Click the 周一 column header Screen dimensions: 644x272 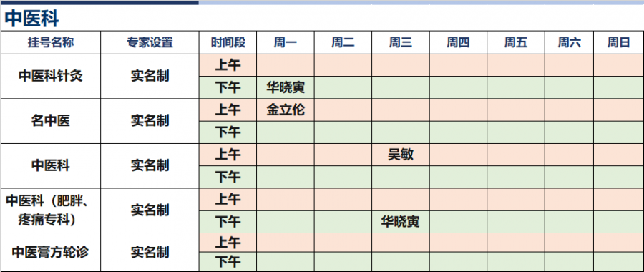coord(286,42)
